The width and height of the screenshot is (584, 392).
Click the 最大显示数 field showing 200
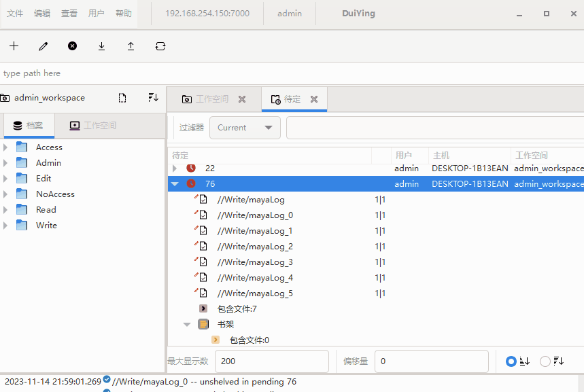click(x=271, y=361)
